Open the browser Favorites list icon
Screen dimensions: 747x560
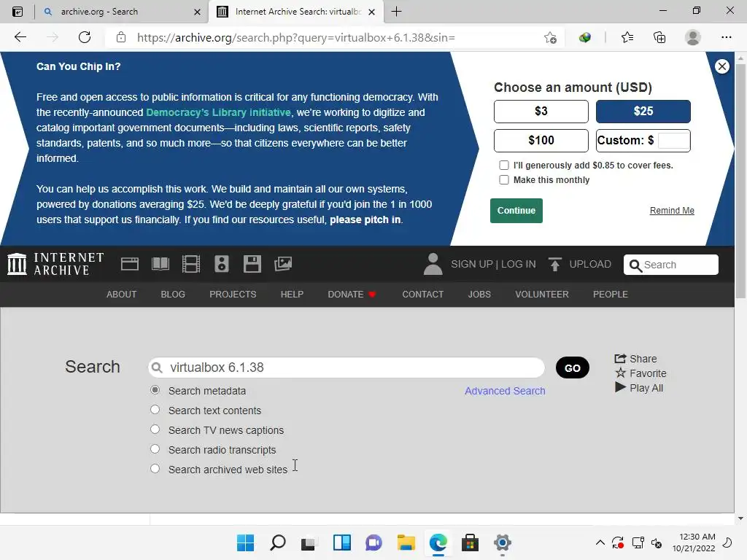627,37
